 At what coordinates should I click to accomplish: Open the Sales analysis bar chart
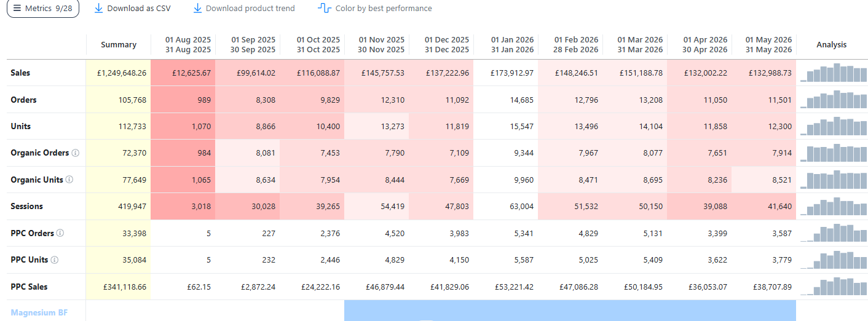(x=832, y=73)
